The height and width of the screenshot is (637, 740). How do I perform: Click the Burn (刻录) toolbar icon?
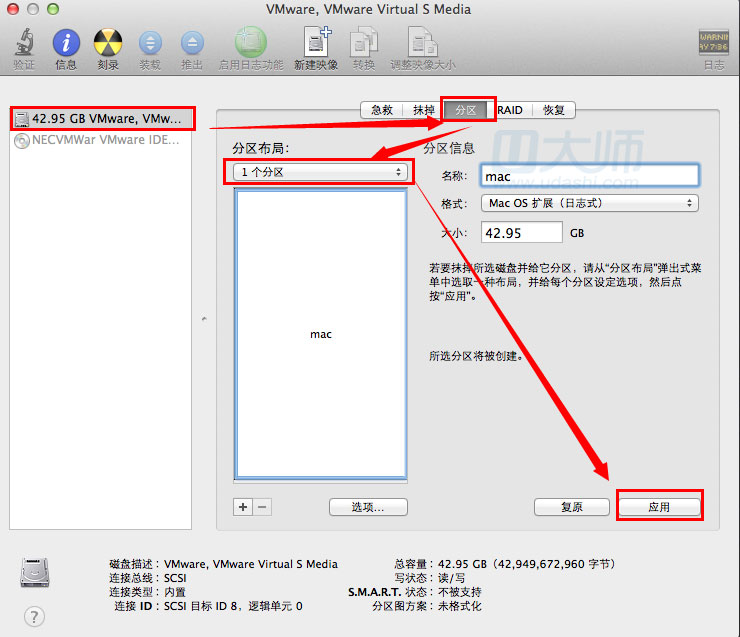[x=108, y=43]
